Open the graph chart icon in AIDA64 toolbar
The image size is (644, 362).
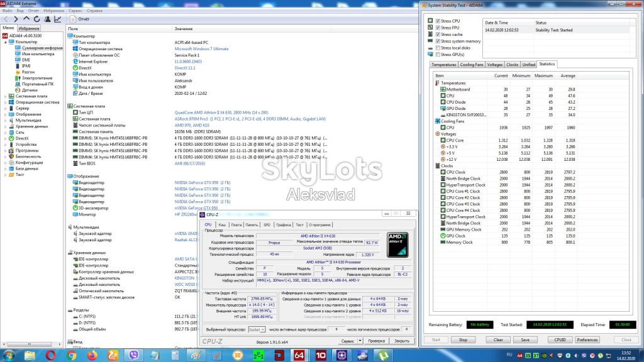coord(57,19)
